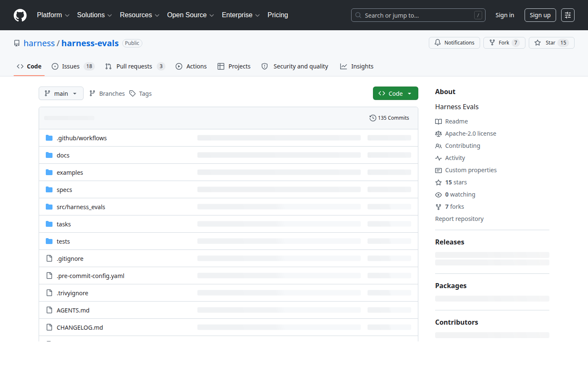Open the .github/workflows folder
Viewport: 588px width, 378px height.
pyautogui.click(x=82, y=138)
